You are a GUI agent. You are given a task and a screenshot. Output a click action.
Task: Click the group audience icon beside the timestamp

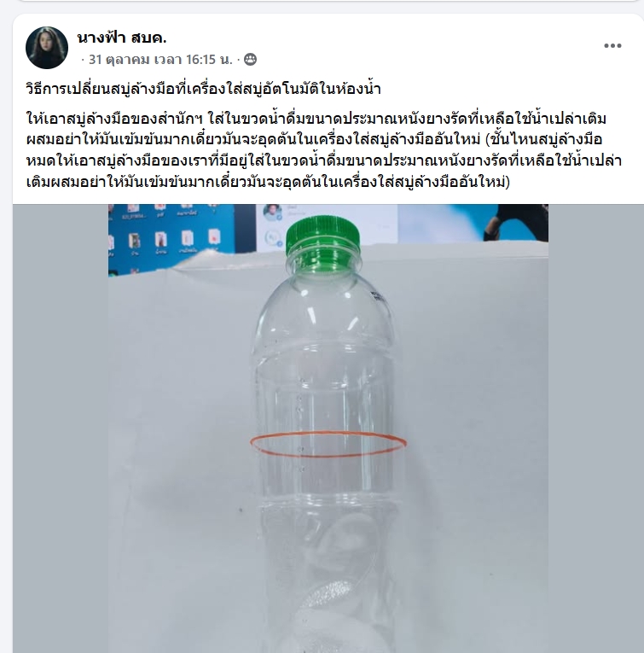(250, 60)
